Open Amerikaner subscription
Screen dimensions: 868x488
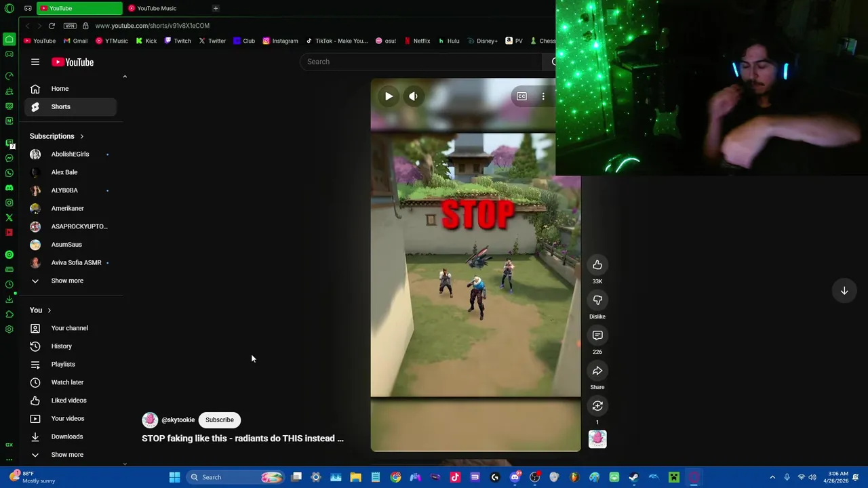71,208
